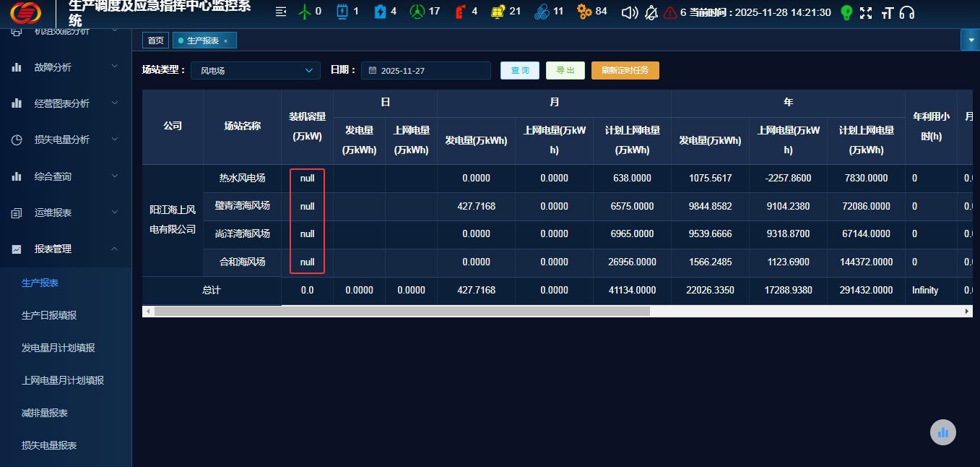The image size is (980, 467).
Task: Click the 导出 export button
Action: (565, 70)
